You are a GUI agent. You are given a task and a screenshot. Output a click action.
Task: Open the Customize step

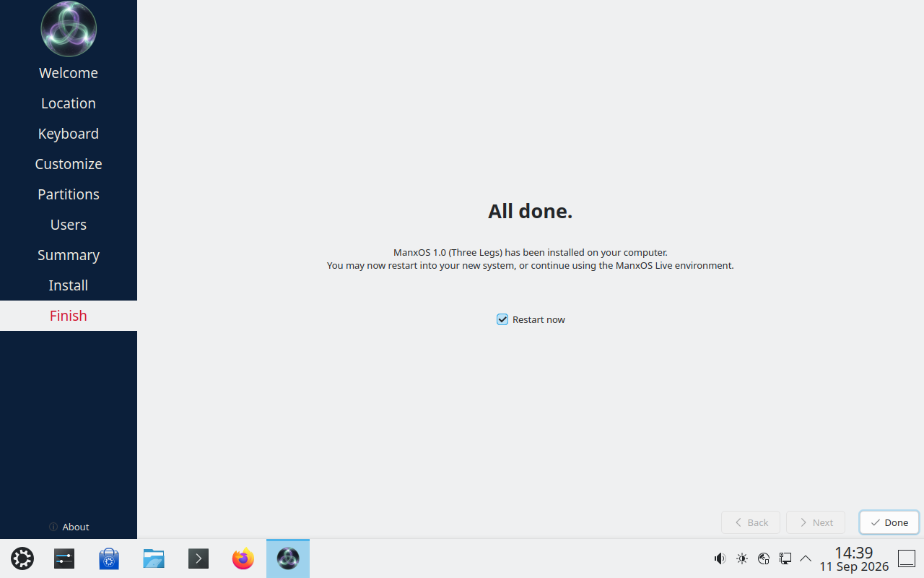tap(69, 164)
